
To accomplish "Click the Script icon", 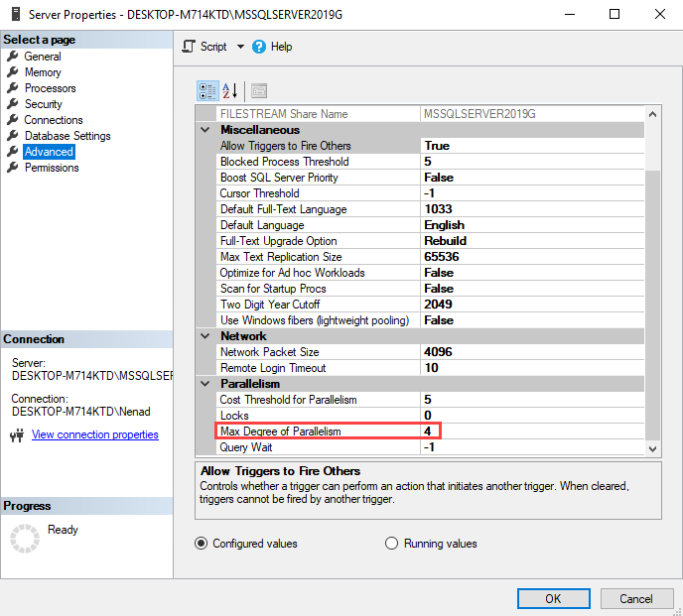I will tap(189, 47).
